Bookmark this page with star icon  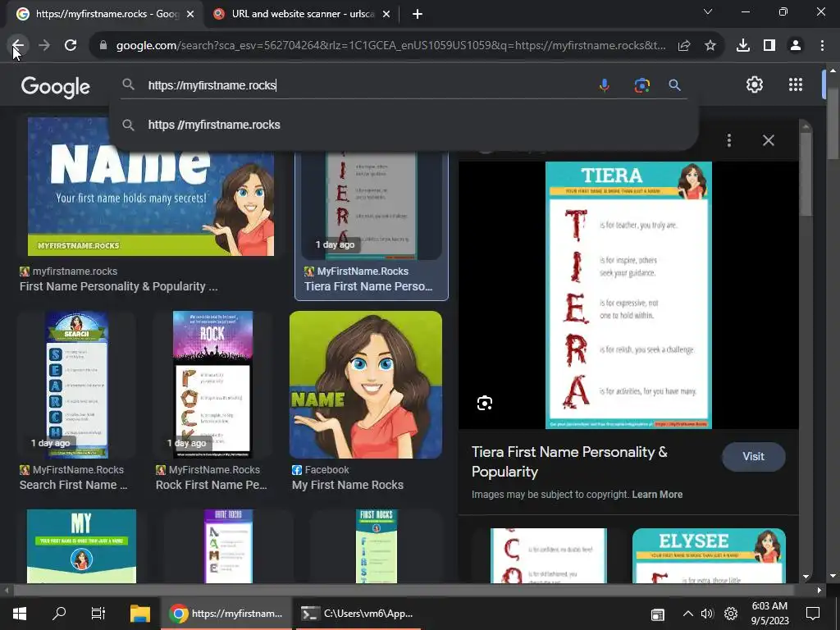[x=710, y=46]
